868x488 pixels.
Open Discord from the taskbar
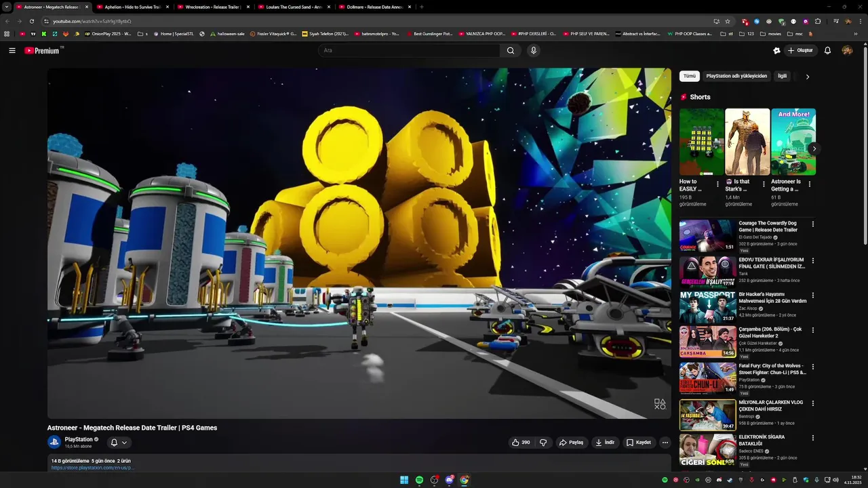click(449, 480)
